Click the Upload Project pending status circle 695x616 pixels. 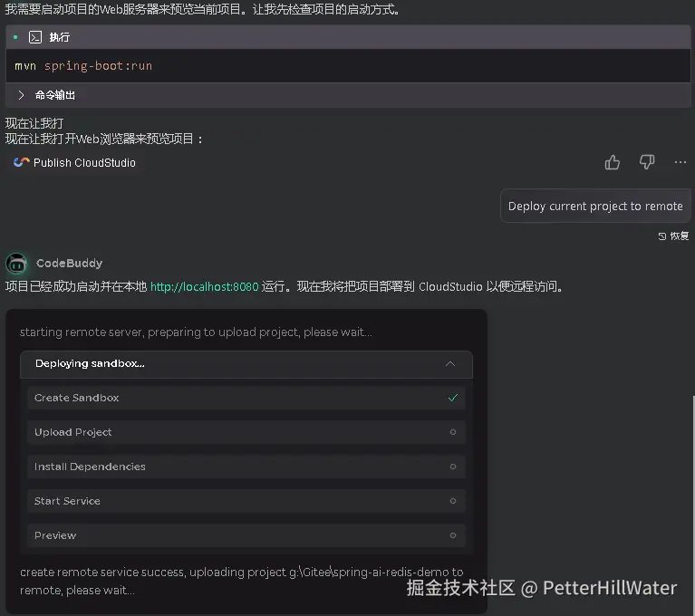(x=453, y=432)
